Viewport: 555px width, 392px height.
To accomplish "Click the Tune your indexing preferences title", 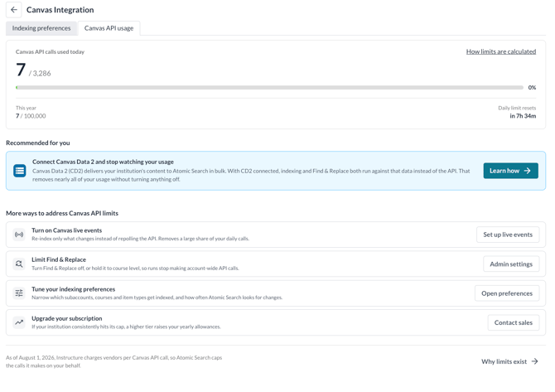I will 73,289.
